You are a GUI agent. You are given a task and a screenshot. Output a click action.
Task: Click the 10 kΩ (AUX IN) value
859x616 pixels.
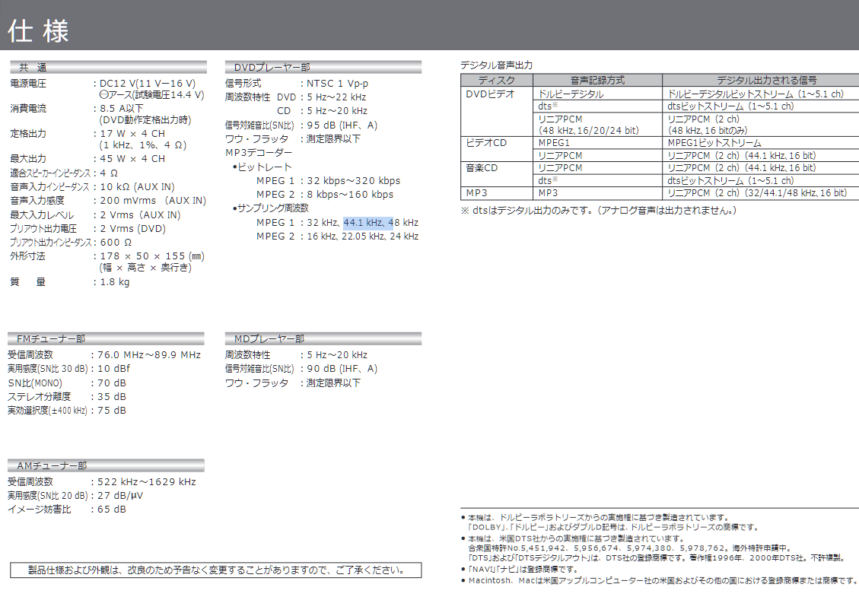tap(137, 187)
